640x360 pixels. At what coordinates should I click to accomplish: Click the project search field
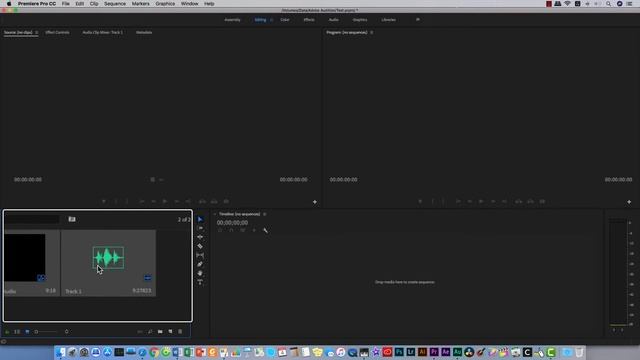(x=32, y=219)
